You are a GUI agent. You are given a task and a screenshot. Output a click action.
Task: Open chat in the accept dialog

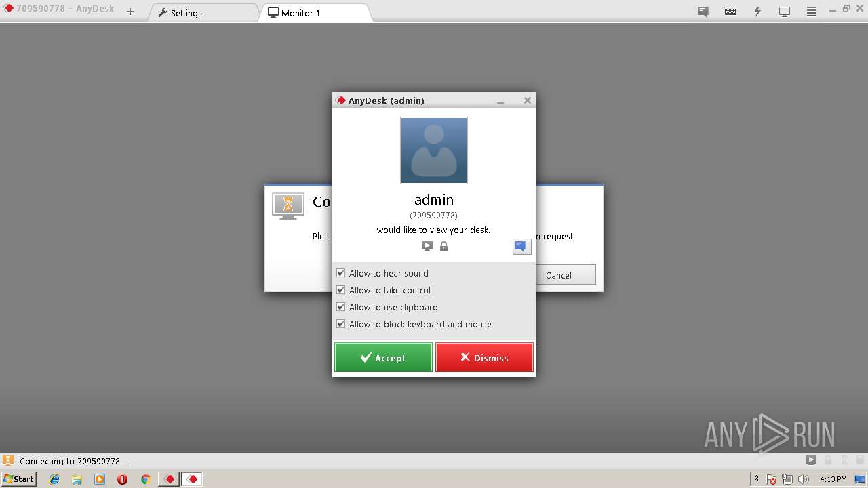tap(521, 247)
